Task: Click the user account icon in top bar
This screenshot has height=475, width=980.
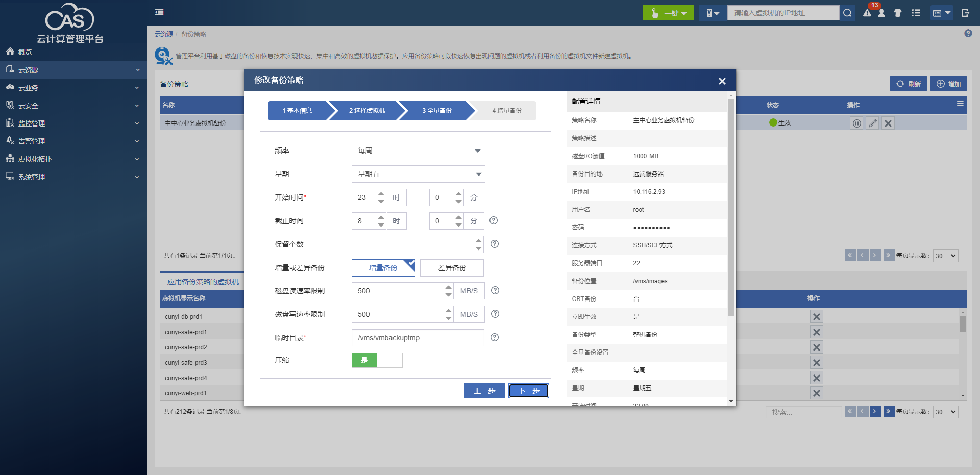Action: click(x=881, y=13)
